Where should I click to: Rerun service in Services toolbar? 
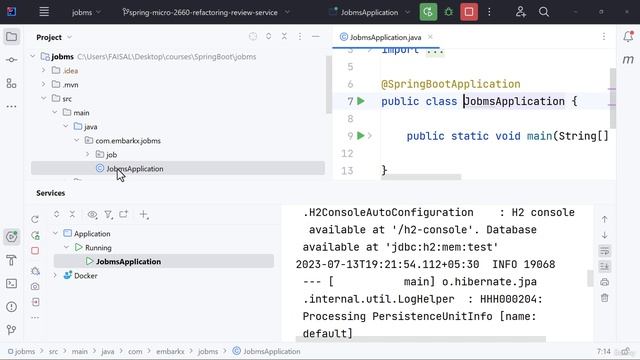[x=35, y=219]
